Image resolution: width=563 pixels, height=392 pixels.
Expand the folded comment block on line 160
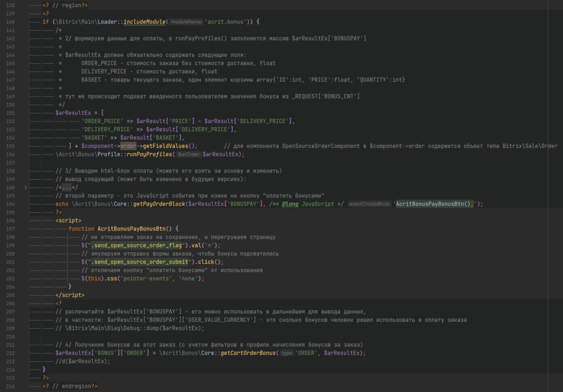(x=25, y=187)
